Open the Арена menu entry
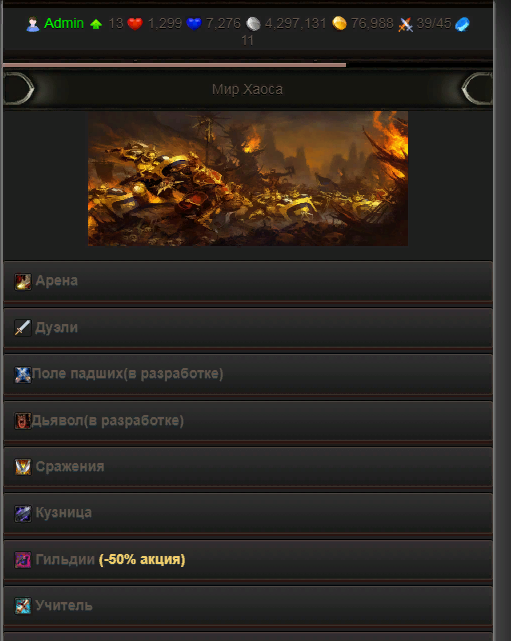Screen dimensions: 511x641 248,282
